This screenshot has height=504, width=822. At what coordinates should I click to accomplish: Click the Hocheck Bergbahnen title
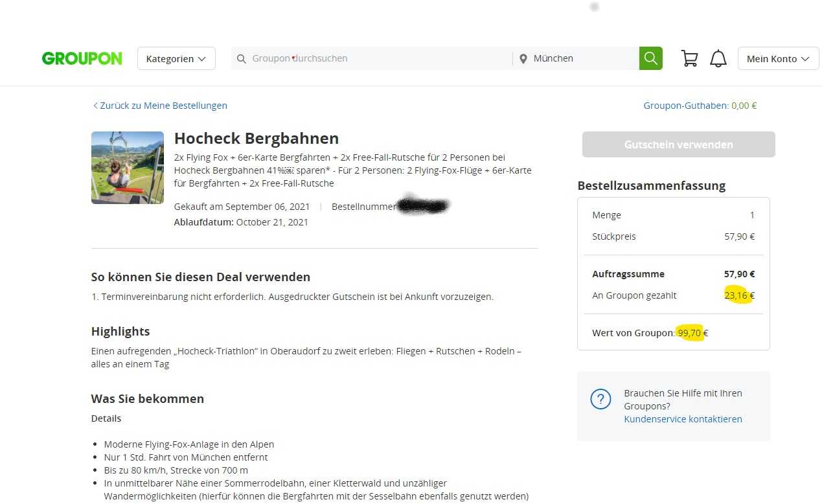[x=257, y=139]
